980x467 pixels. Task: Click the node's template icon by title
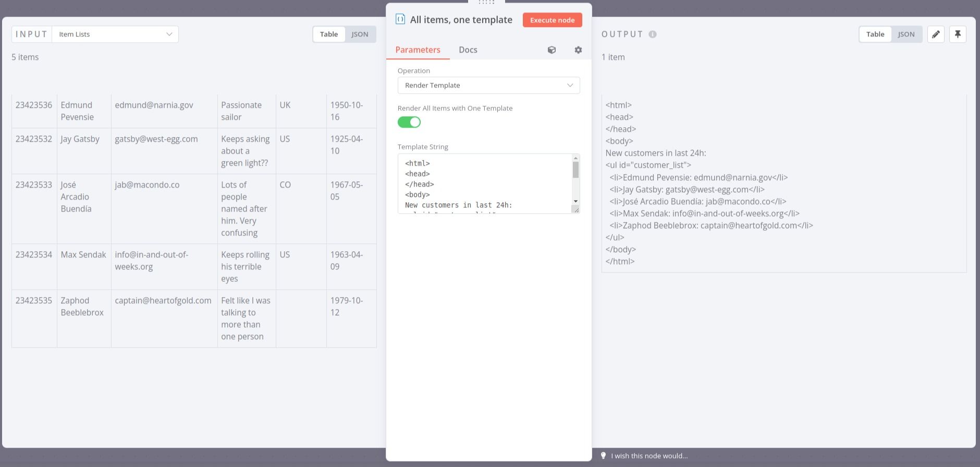coord(400,20)
